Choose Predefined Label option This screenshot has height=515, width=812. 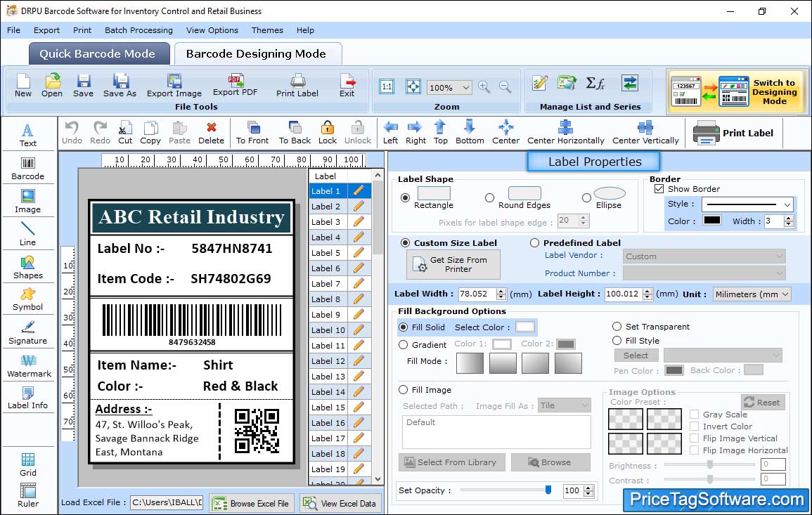point(534,243)
